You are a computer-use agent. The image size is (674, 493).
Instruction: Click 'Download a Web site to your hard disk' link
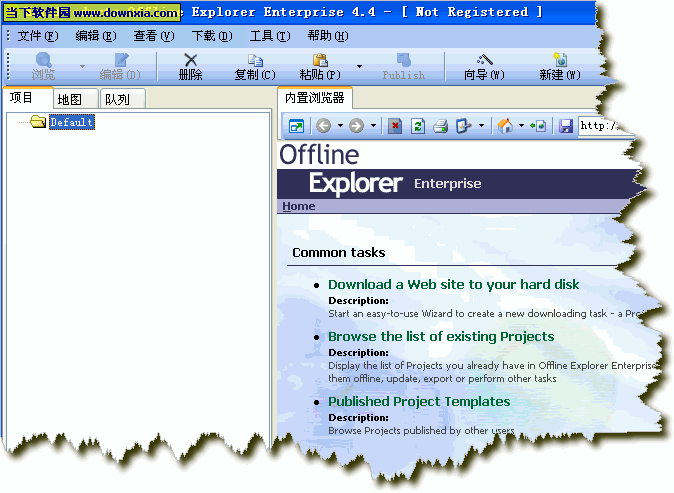pos(453,285)
